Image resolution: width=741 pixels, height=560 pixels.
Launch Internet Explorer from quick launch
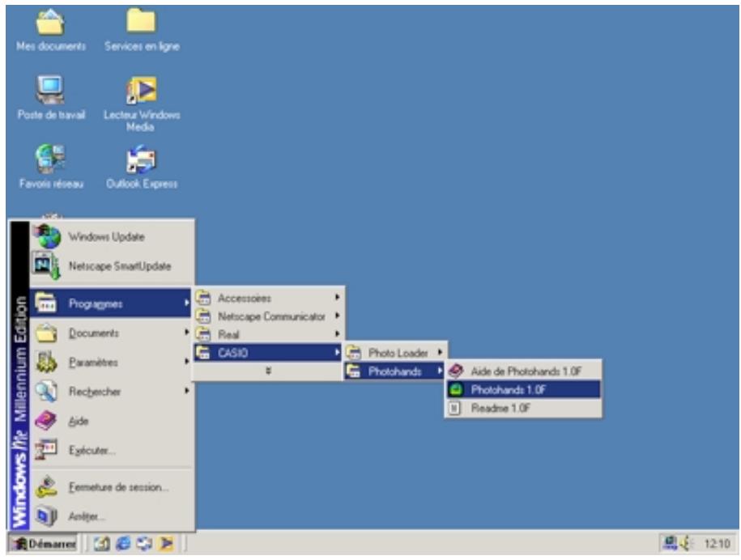123,544
